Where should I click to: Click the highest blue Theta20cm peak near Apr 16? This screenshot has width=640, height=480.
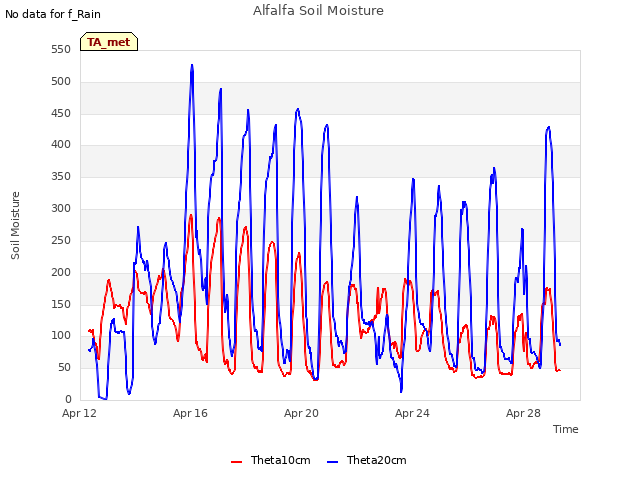point(192,65)
